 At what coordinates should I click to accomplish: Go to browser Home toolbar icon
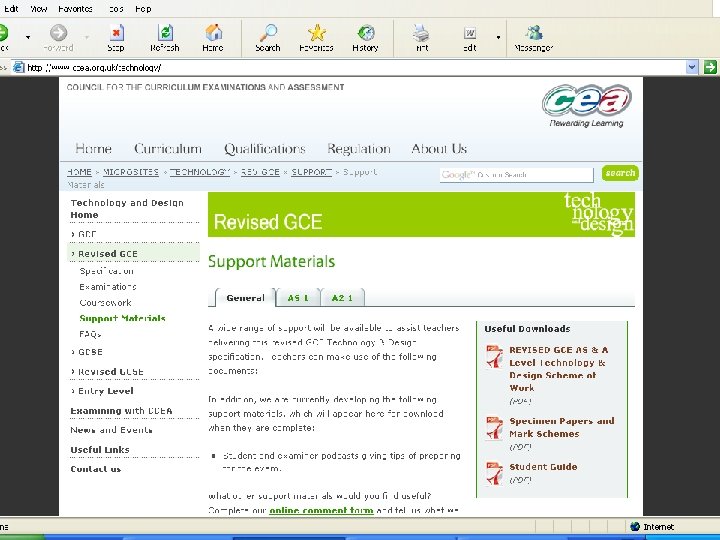(214, 33)
